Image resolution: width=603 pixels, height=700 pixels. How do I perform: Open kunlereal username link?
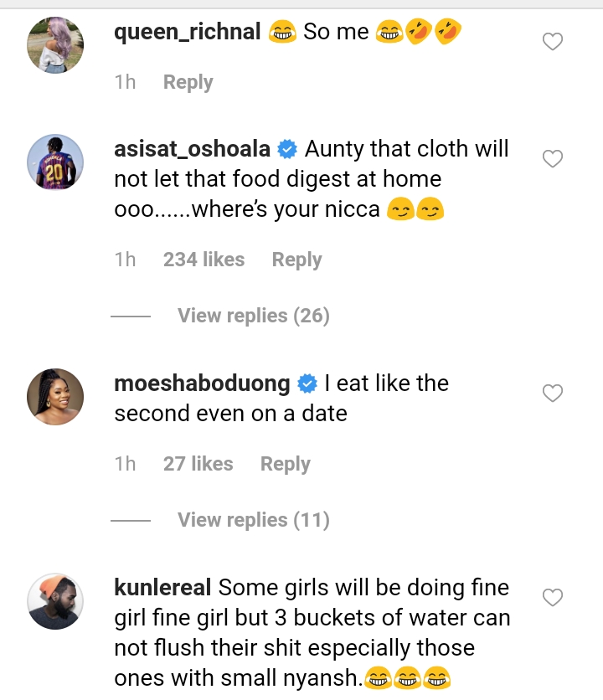click(162, 588)
